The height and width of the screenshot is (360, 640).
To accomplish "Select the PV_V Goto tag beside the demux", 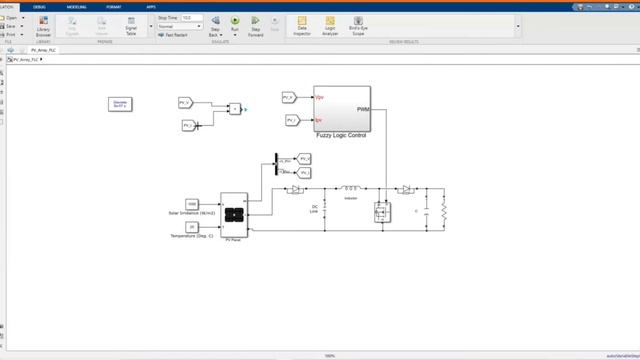I will tap(304, 159).
